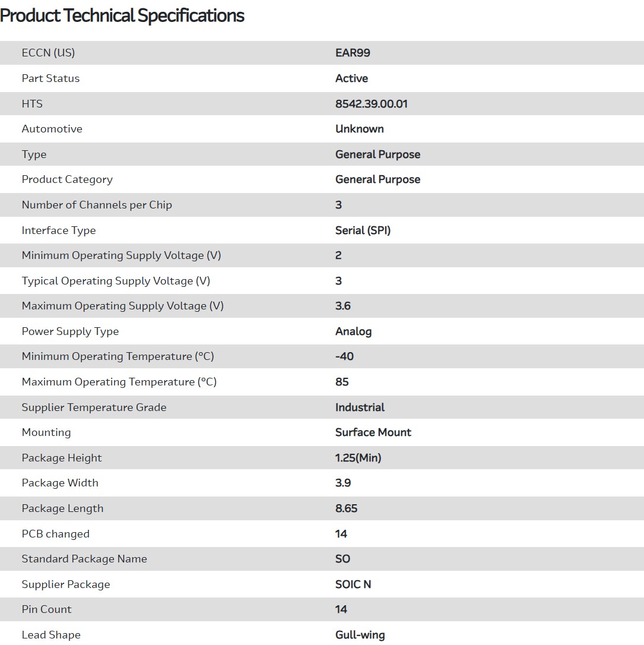The height and width of the screenshot is (645, 644).
Task: Click the 3.6 maximum supply voltage value
Action: coord(342,306)
